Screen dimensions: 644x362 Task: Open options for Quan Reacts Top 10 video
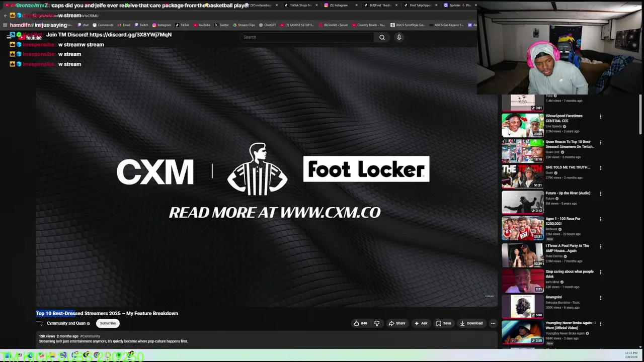click(x=600, y=142)
